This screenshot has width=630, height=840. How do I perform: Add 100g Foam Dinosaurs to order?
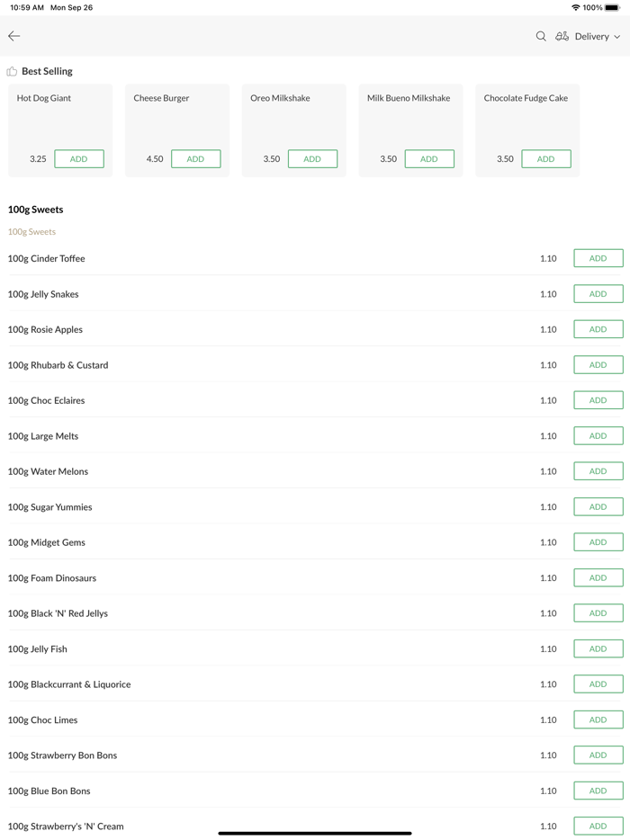[598, 578]
